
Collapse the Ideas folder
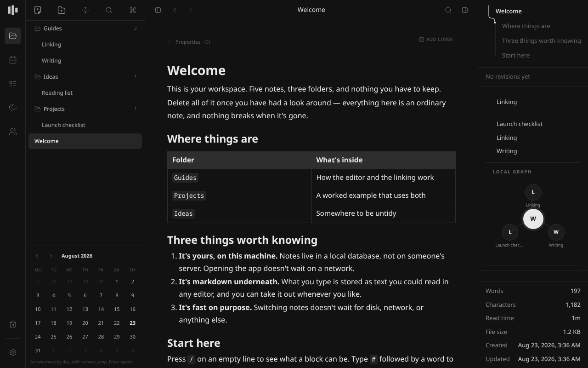point(85,77)
